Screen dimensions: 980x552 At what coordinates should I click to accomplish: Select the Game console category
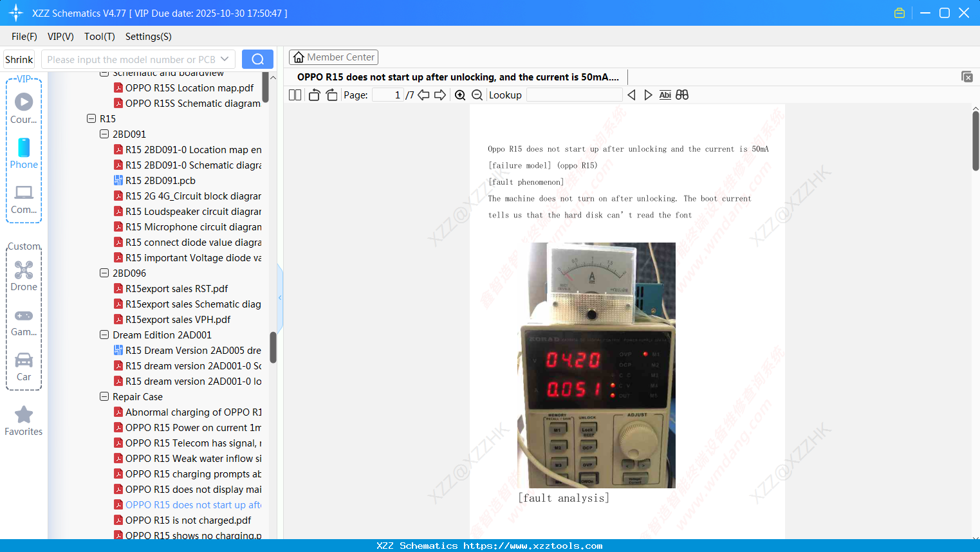(x=24, y=322)
